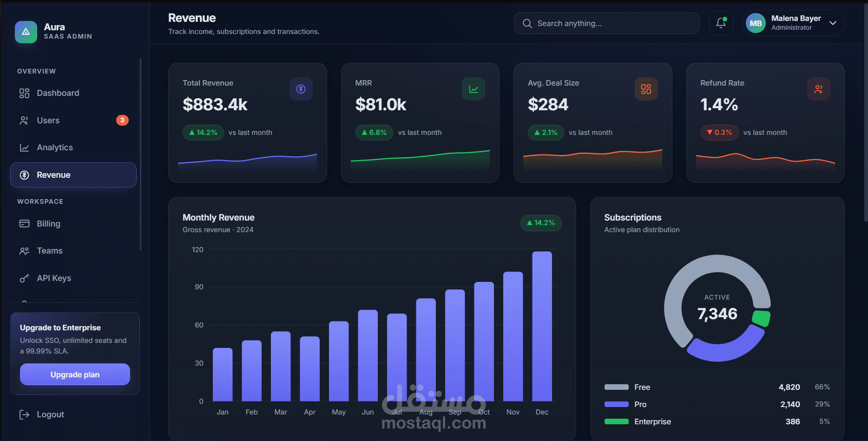Click the MB profile avatar
Screen dimensions: 868x441
756,23
